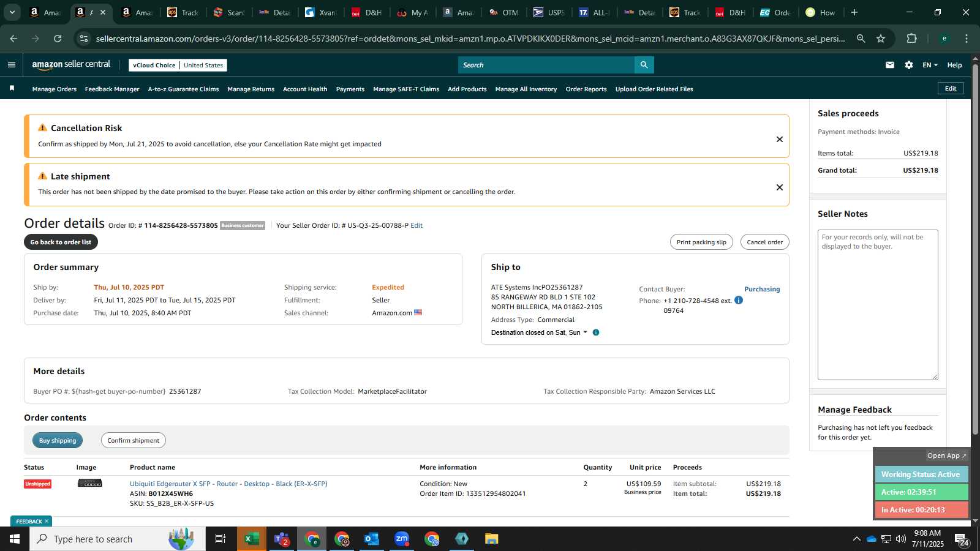Click the Open App link in widget
980x551 pixels.
coord(946,455)
